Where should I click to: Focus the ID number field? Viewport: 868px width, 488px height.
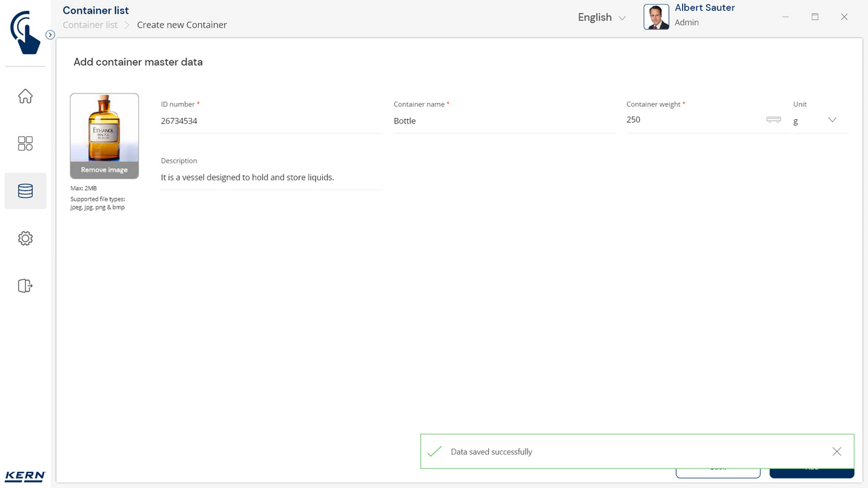[271, 121]
